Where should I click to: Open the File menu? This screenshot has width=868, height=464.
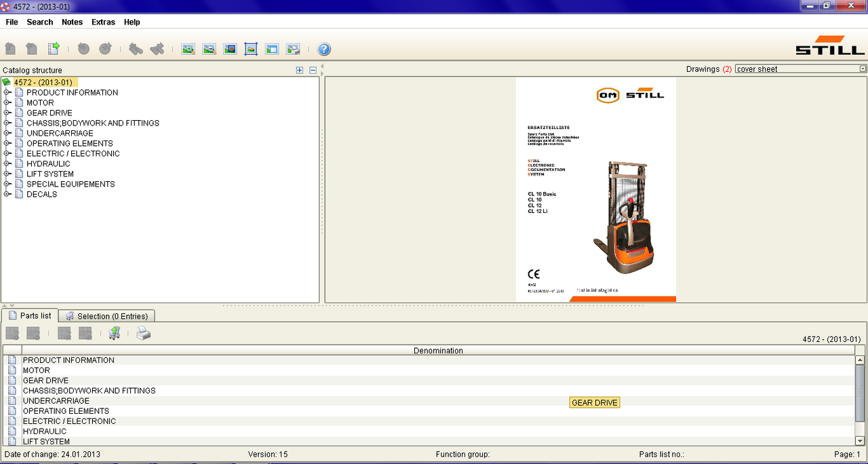12,22
